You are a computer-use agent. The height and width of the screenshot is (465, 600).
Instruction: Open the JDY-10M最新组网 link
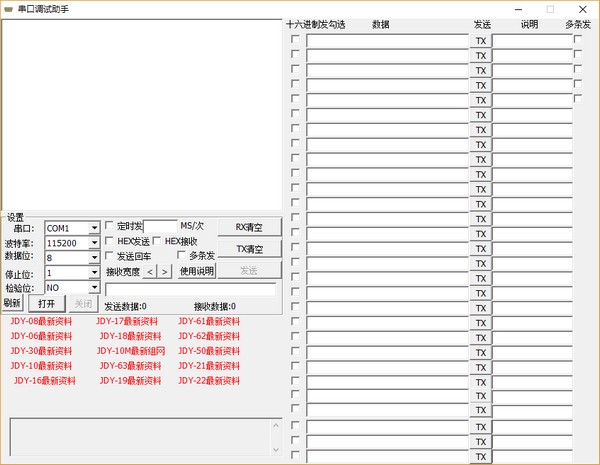[x=131, y=351]
